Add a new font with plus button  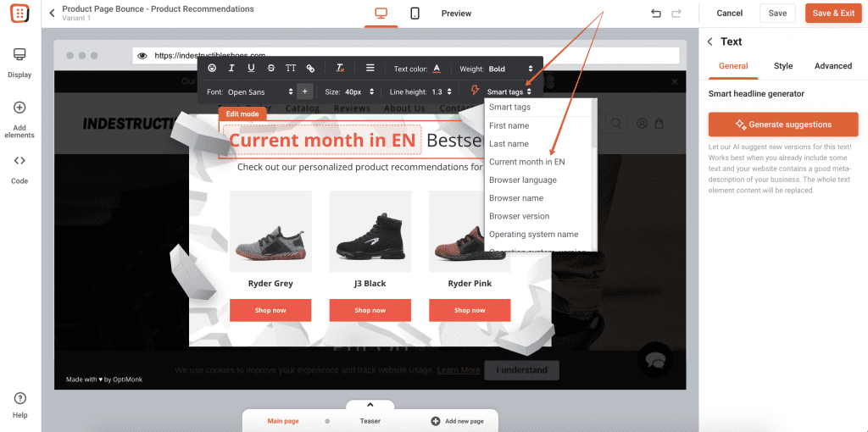pyautogui.click(x=304, y=91)
